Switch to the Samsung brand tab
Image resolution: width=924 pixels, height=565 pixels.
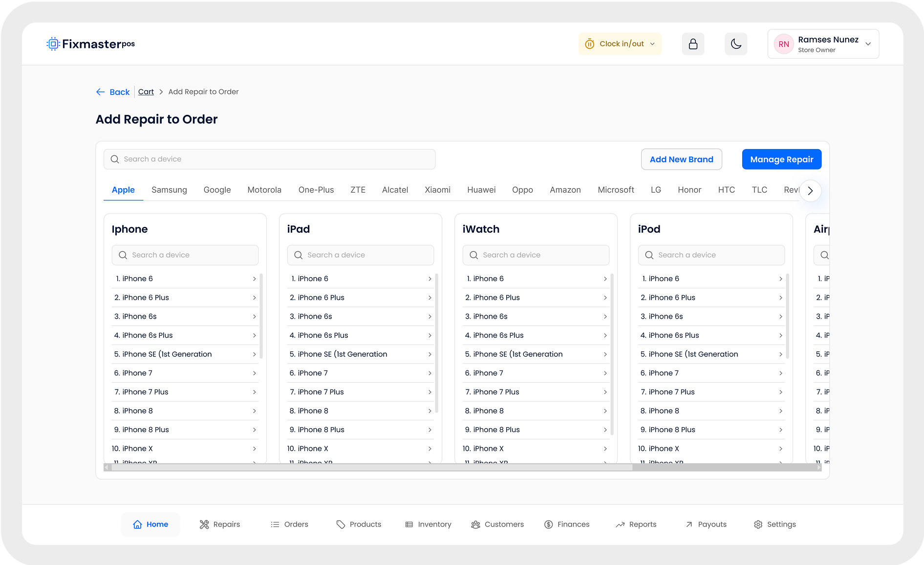(169, 190)
